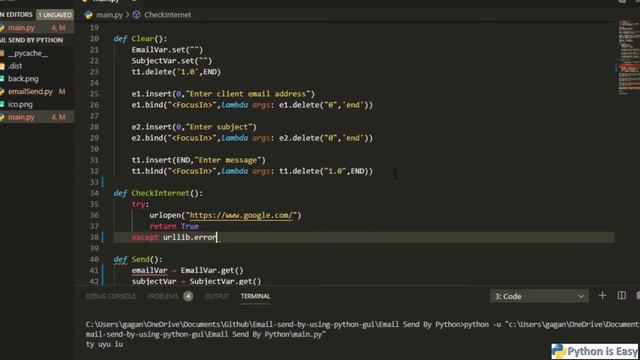Expand the __pycache__ folder
Viewport: 640px width, 360px height.
click(x=28, y=53)
